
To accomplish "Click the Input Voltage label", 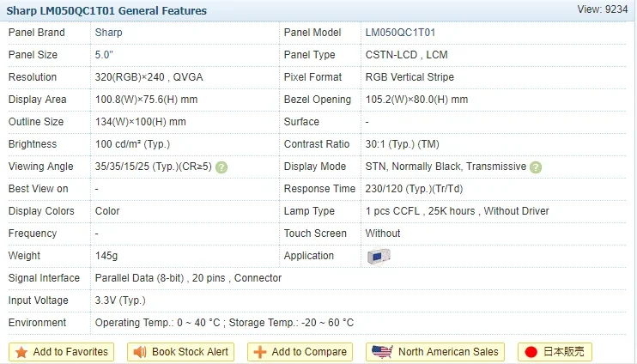I will click(38, 300).
